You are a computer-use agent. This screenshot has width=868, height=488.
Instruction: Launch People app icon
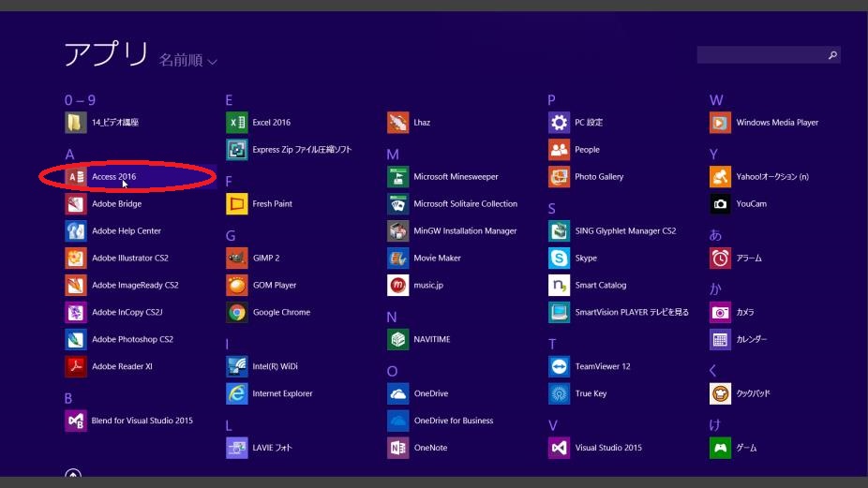point(559,149)
